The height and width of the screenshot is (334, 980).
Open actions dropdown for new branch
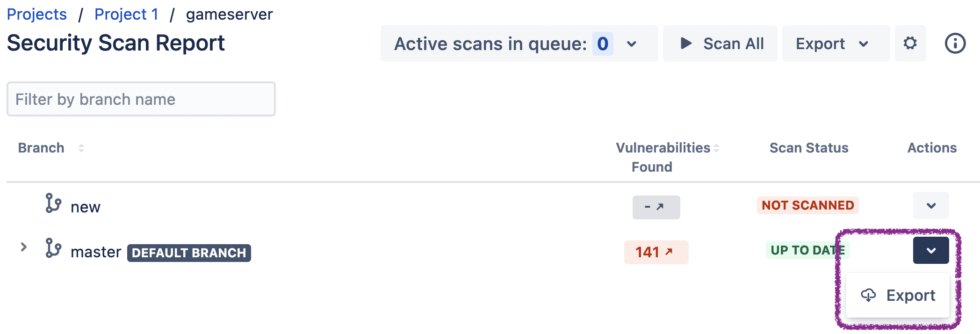coord(930,206)
